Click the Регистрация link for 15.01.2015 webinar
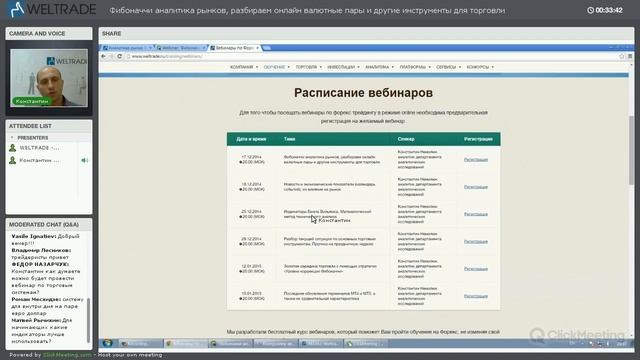 [x=476, y=296]
